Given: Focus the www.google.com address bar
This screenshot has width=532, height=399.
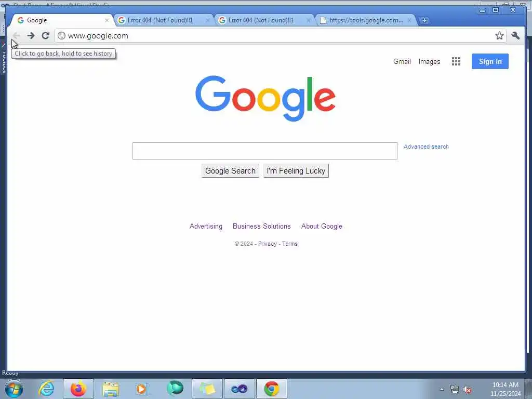Looking at the screenshot, I should (x=275, y=36).
